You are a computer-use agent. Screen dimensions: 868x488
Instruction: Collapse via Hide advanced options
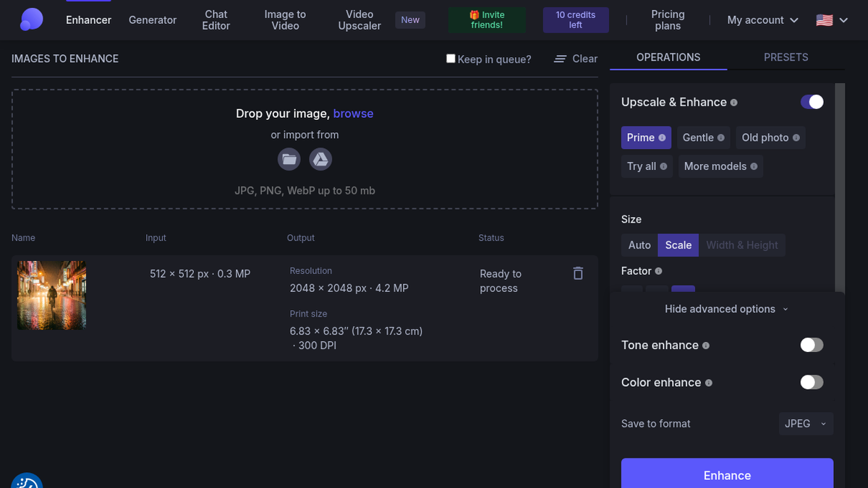click(727, 309)
